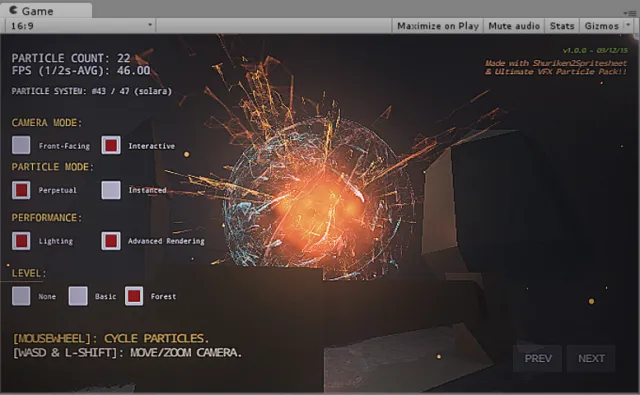Disable Advanced Rendering checkbox

tap(111, 241)
